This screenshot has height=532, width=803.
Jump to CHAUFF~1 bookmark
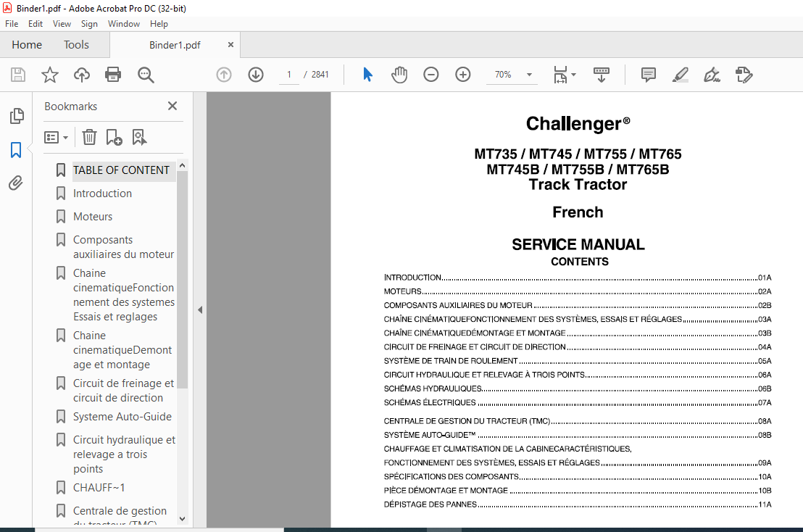coord(99,488)
